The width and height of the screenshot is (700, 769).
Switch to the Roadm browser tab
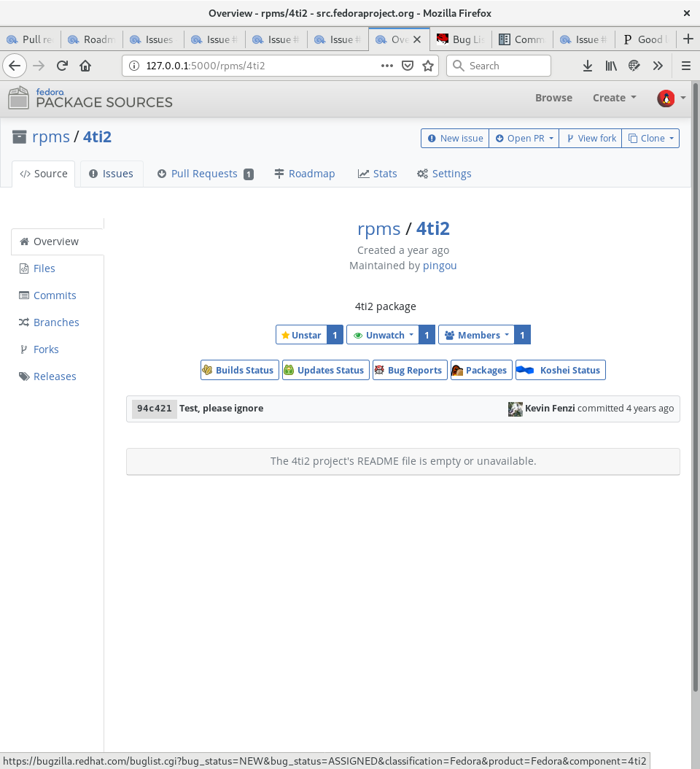pyautogui.click(x=92, y=39)
